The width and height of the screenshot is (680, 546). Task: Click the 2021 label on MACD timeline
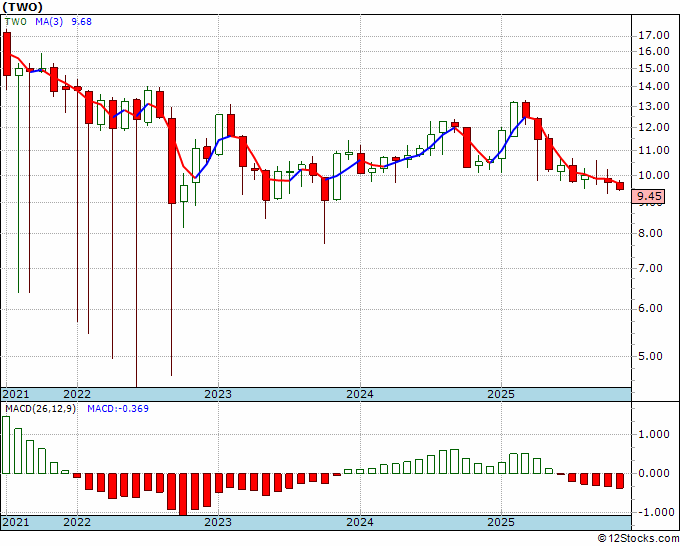16,522
